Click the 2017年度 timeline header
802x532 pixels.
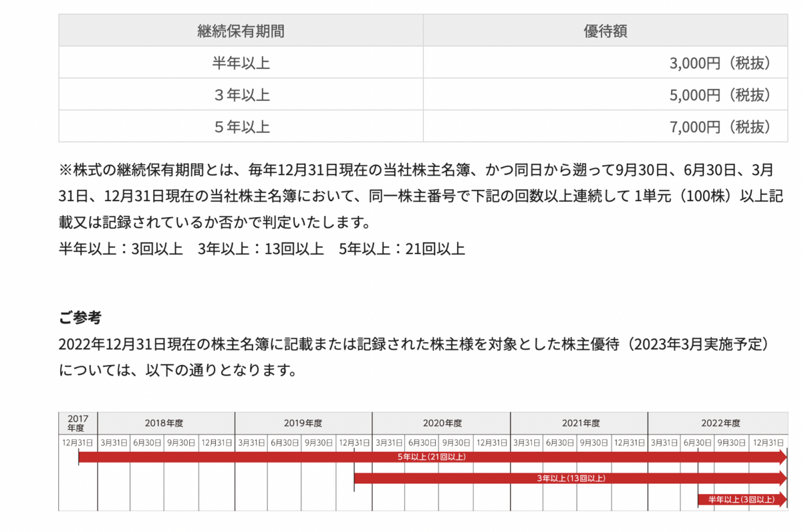[x=78, y=423]
